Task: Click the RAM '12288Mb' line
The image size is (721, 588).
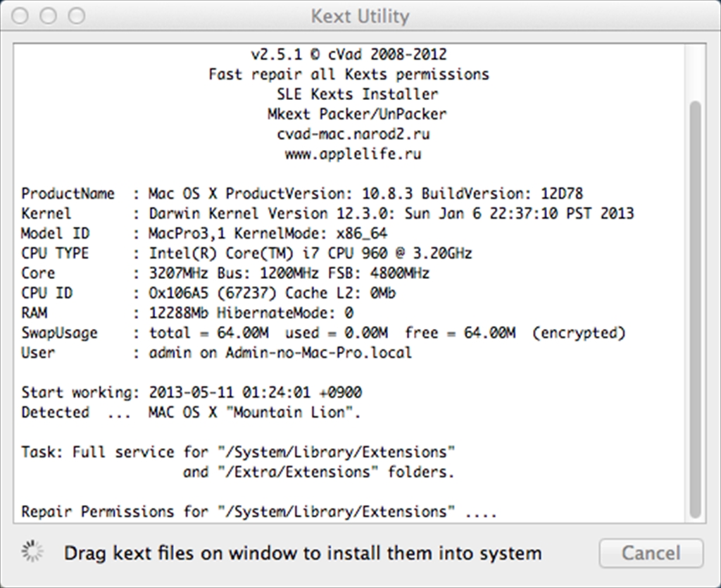Action: click(x=187, y=313)
